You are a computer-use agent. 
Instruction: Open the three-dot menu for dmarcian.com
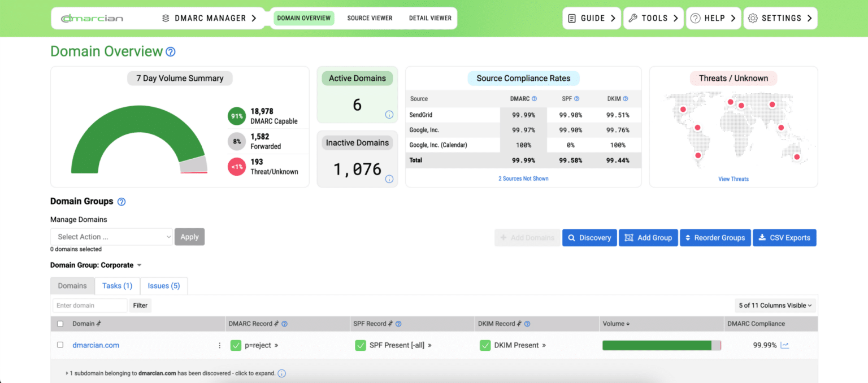pyautogui.click(x=220, y=345)
